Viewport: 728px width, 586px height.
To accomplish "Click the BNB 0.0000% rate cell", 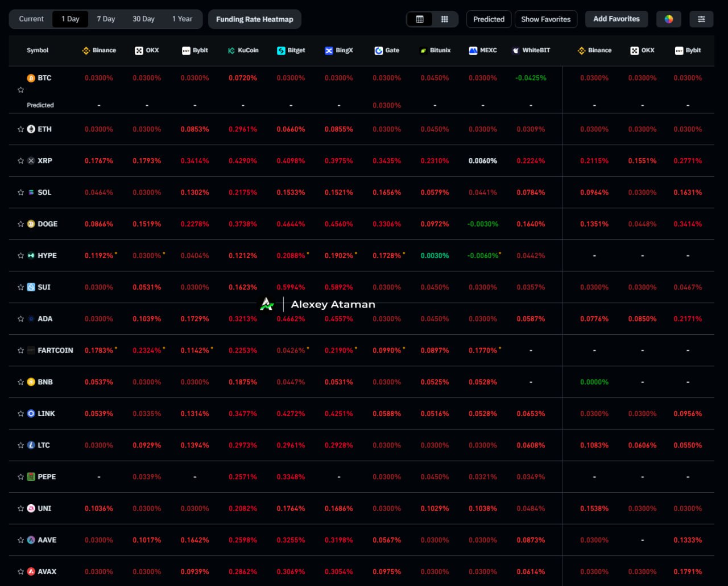I will pyautogui.click(x=594, y=382).
